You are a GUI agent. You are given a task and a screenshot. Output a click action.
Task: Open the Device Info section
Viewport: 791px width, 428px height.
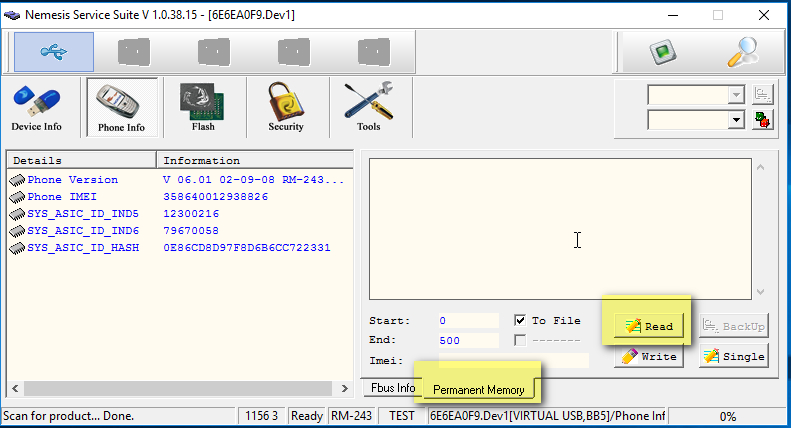pos(37,108)
